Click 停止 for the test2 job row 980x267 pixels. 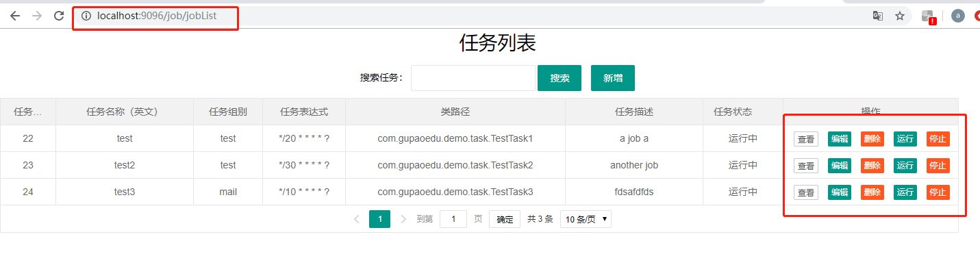point(938,166)
